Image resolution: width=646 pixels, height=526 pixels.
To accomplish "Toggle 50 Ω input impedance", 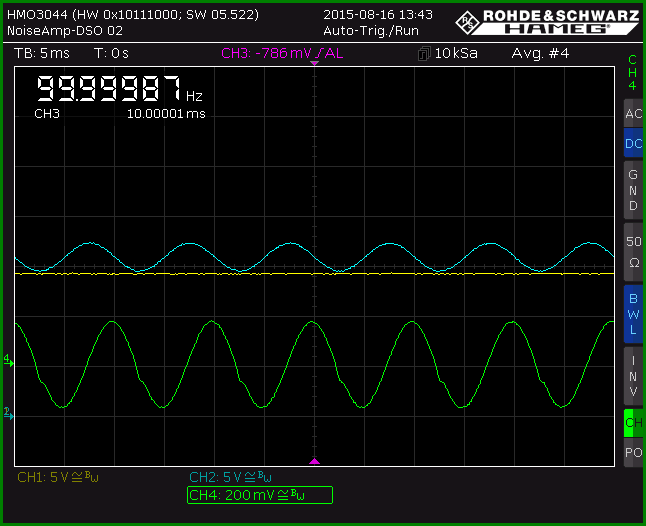I will (634, 252).
